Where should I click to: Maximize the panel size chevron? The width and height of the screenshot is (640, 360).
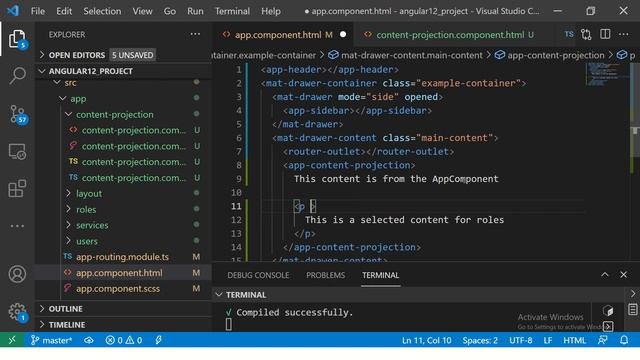click(x=604, y=275)
